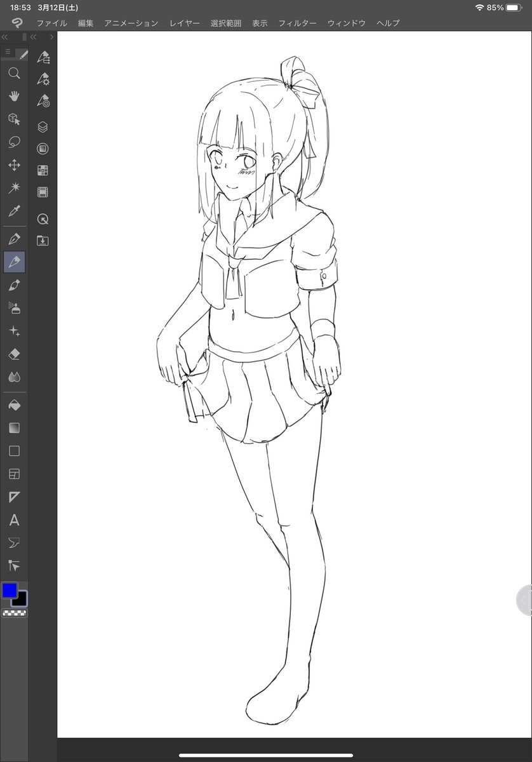Open the レイヤー menu
532x762 pixels.
(185, 23)
